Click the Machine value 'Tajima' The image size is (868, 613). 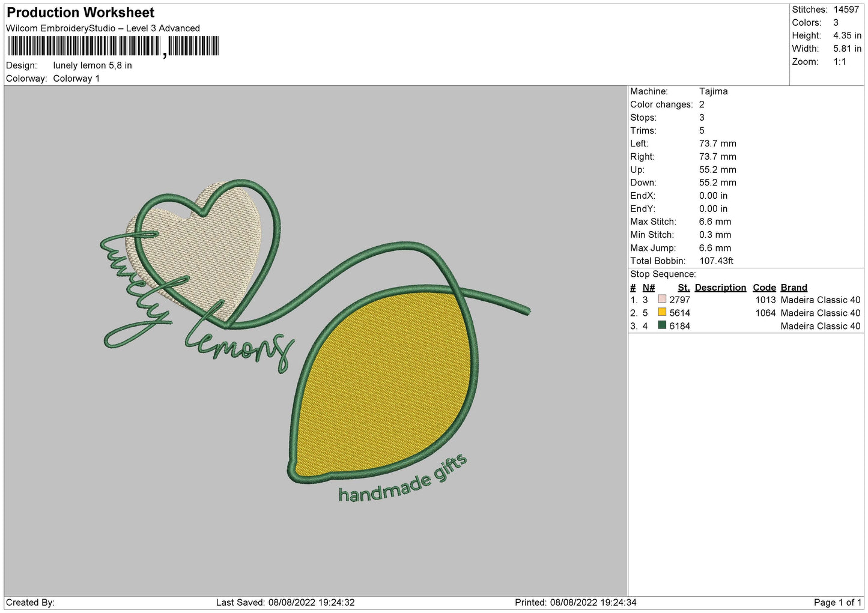(x=713, y=91)
